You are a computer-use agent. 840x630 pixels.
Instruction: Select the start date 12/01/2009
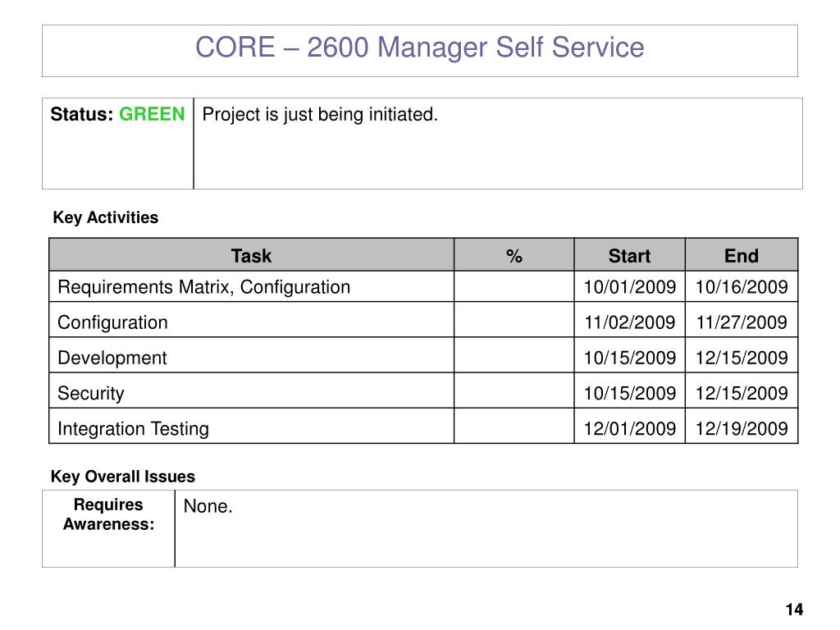pos(629,428)
